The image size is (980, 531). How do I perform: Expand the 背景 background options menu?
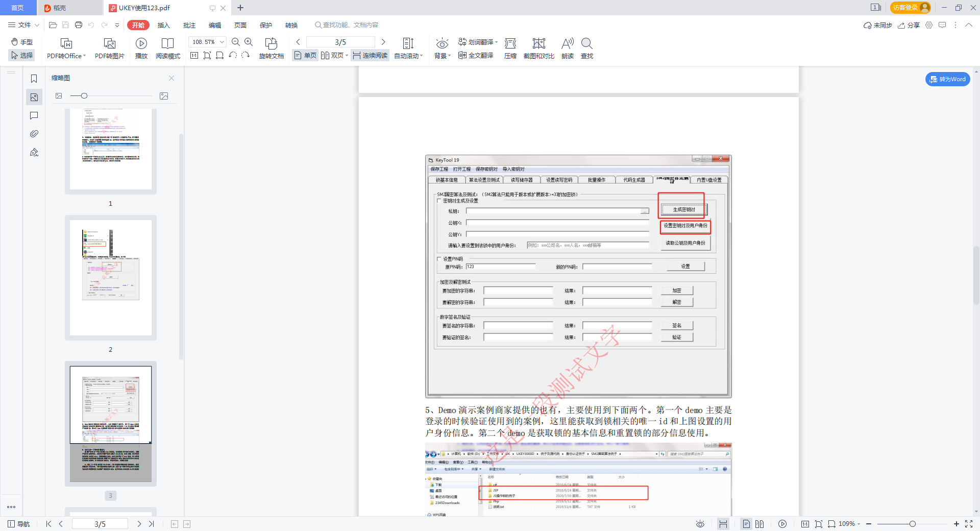pyautogui.click(x=442, y=48)
